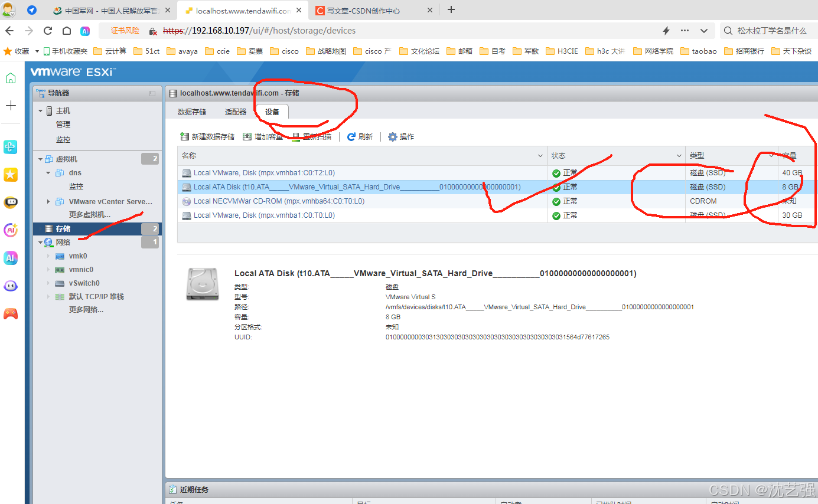Click the browser back arrow
This screenshot has width=818, height=504.
9,31
